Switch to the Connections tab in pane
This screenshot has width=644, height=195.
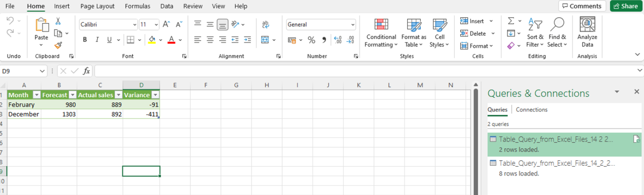[x=531, y=109]
